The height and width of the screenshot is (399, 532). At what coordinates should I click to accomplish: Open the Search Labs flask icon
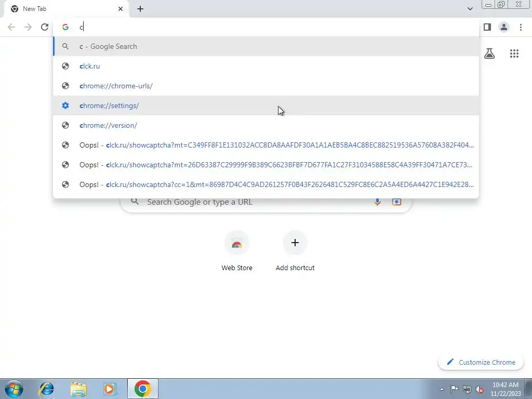point(489,54)
